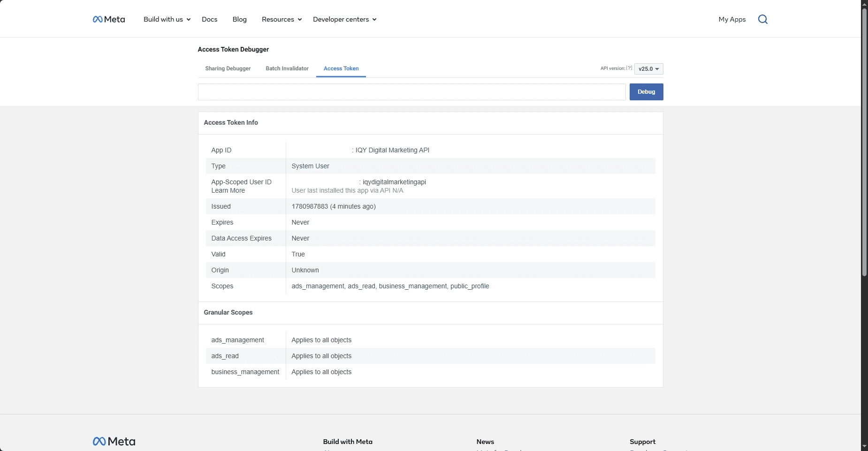Viewport: 868px width, 451px height.
Task: Open the search magnifier icon
Action: click(763, 19)
